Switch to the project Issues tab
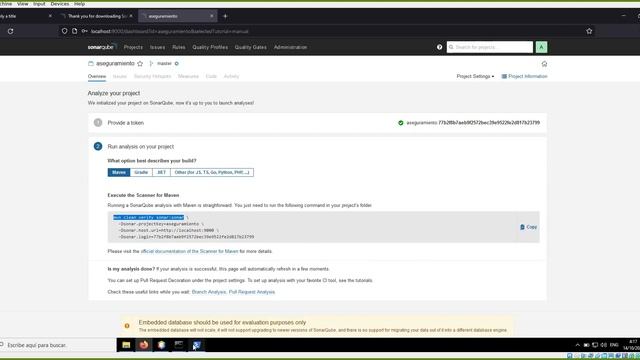640x360 pixels. [120, 76]
